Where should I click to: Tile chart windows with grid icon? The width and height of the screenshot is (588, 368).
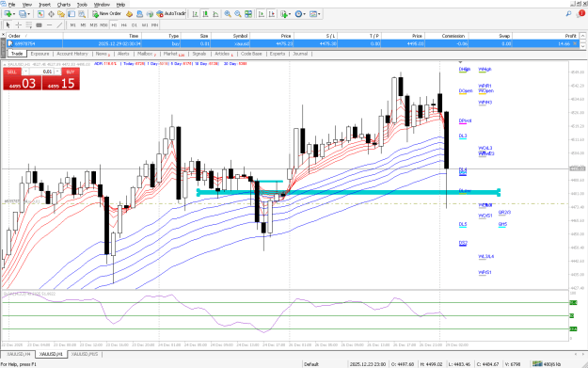coord(248,14)
